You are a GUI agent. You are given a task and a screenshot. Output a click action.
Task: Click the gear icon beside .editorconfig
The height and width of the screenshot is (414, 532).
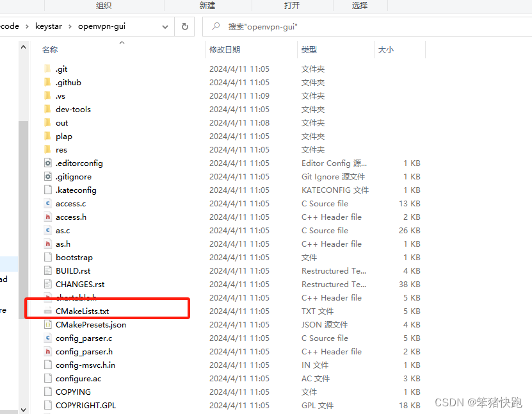47,163
